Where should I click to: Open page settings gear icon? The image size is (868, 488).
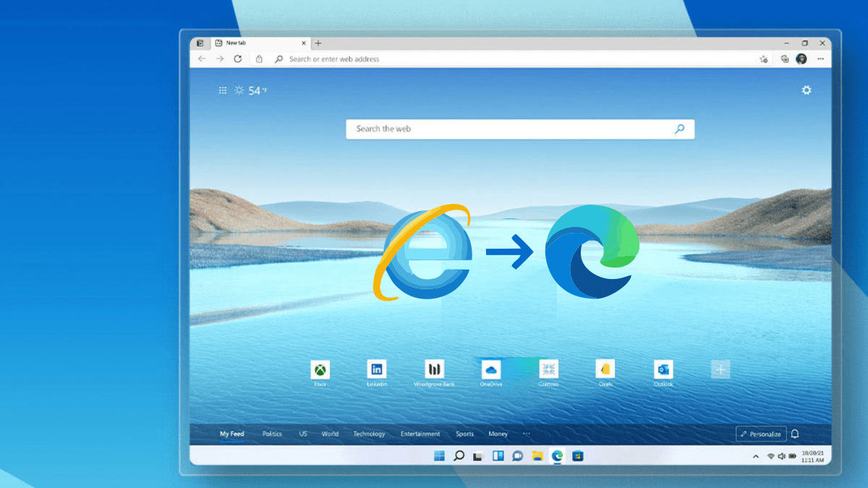pyautogui.click(x=806, y=90)
